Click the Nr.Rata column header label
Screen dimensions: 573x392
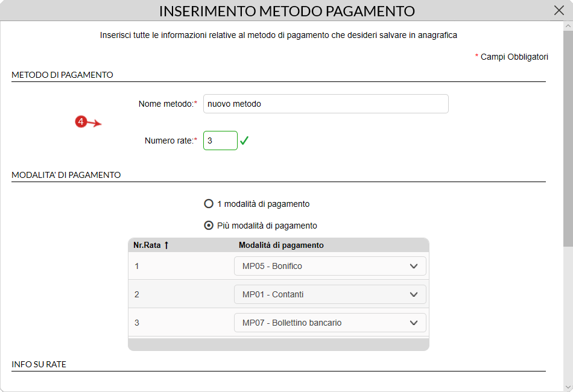click(147, 245)
